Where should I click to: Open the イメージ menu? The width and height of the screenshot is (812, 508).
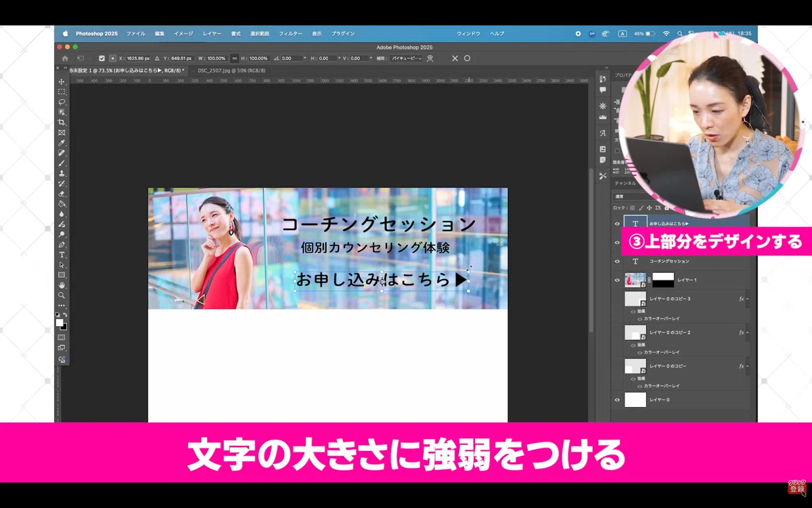coord(183,33)
